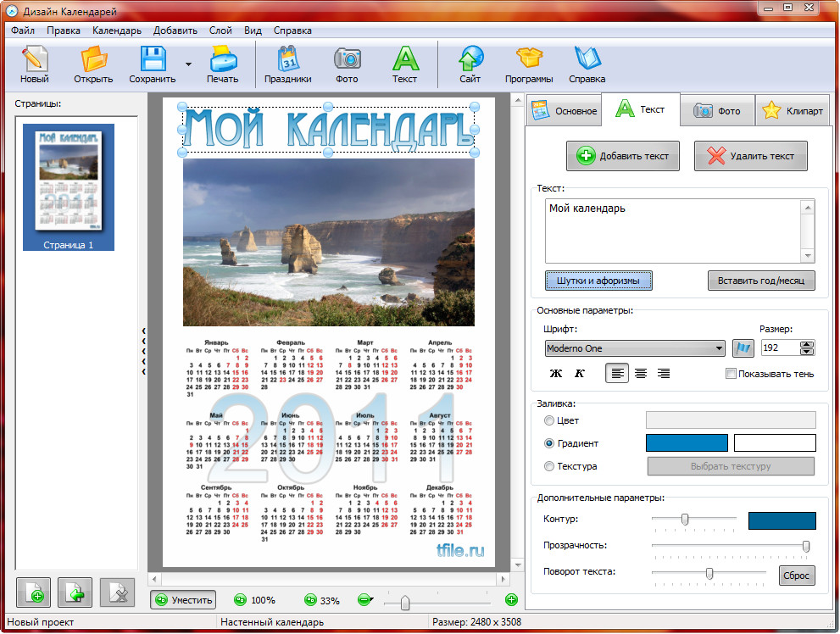This screenshot has width=840, height=634.
Task: Select the Текстура fill option
Action: [549, 466]
